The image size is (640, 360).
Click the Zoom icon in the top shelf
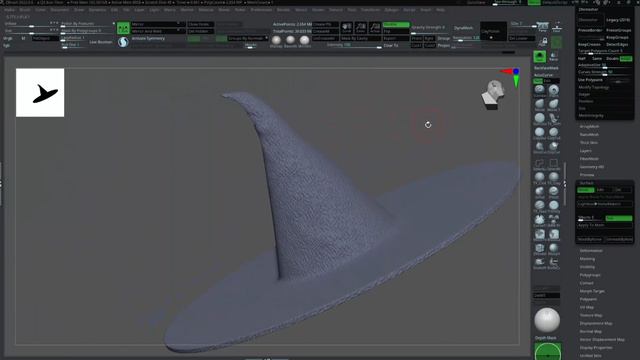coord(361,28)
